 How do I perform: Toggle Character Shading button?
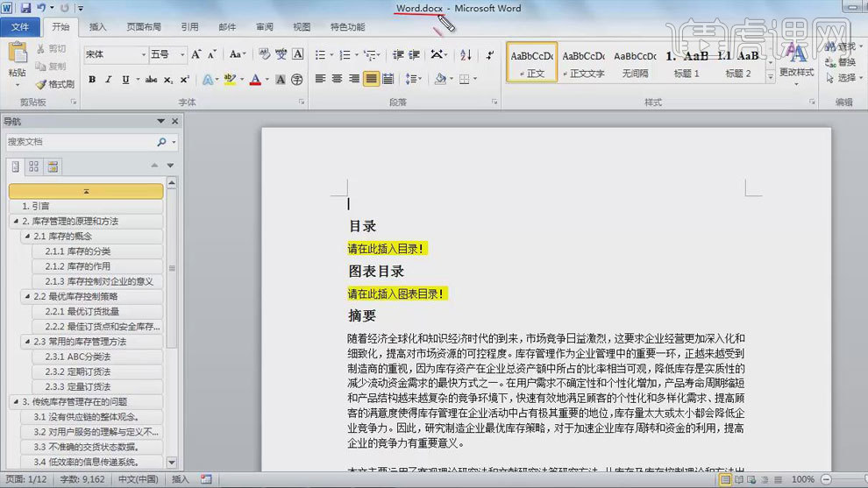pos(281,80)
